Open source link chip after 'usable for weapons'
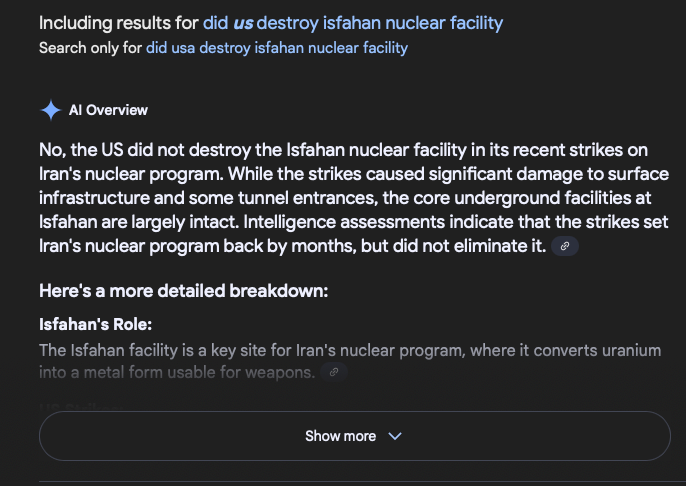This screenshot has height=486, width=686. (x=334, y=372)
